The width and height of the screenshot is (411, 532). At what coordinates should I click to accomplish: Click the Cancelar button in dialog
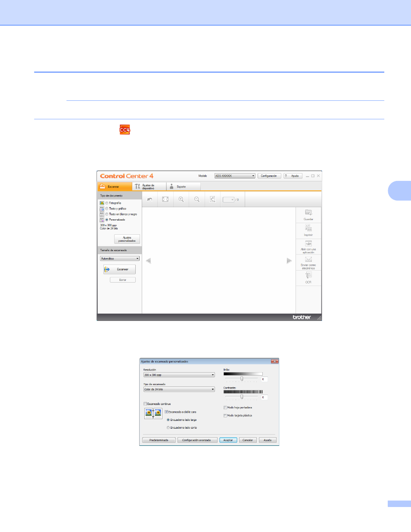[x=248, y=440]
